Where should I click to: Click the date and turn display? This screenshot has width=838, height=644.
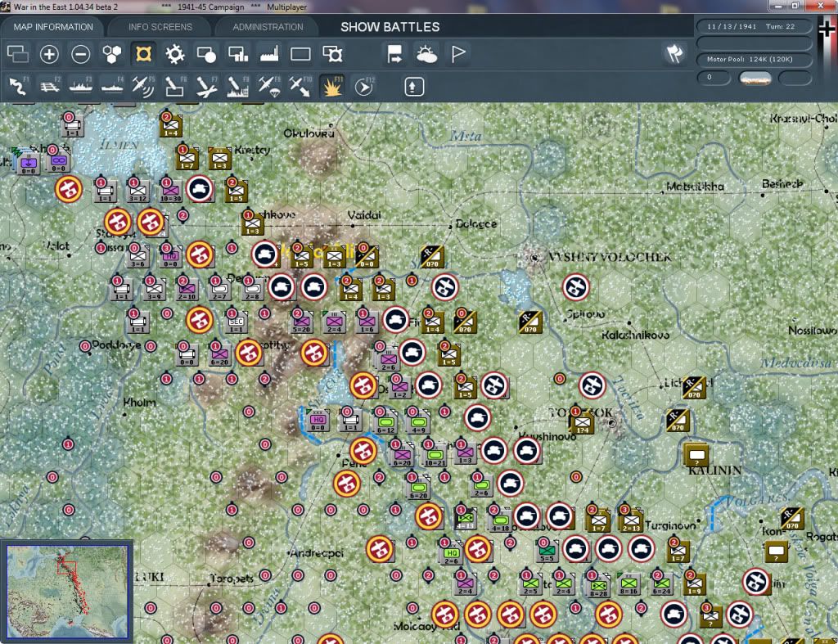point(754,27)
